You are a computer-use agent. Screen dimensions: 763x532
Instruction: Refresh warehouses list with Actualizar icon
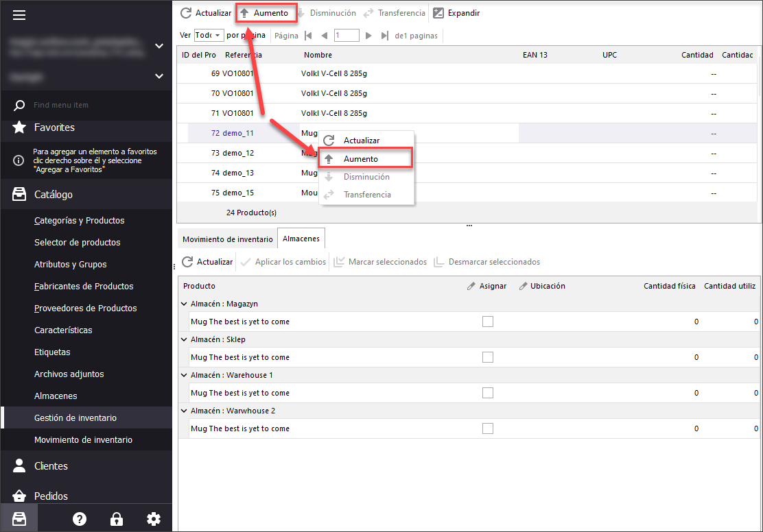click(x=187, y=262)
